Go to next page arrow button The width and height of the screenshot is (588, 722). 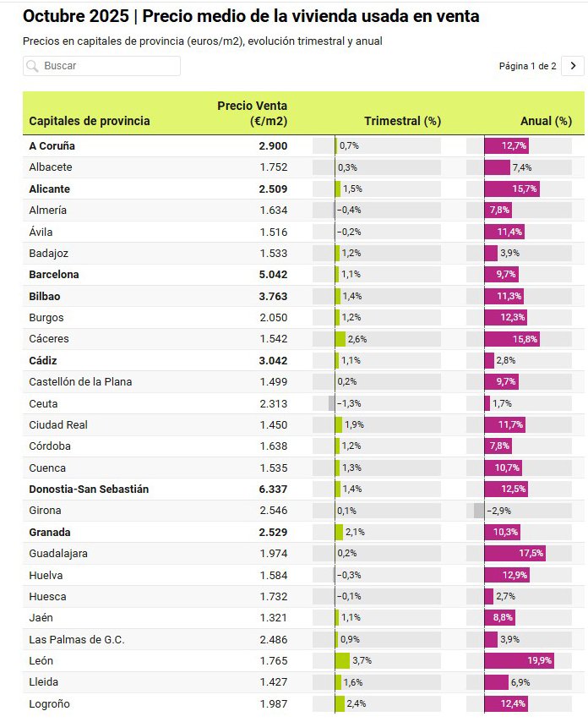click(573, 66)
